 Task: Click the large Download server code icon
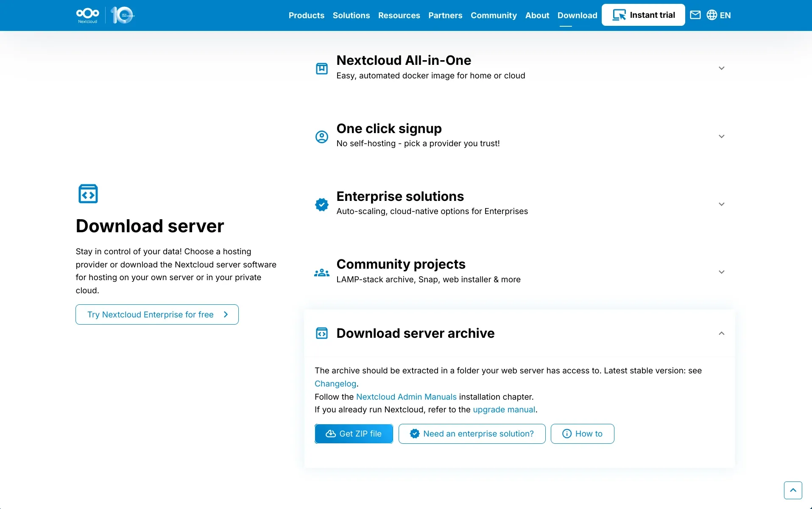[88, 194]
